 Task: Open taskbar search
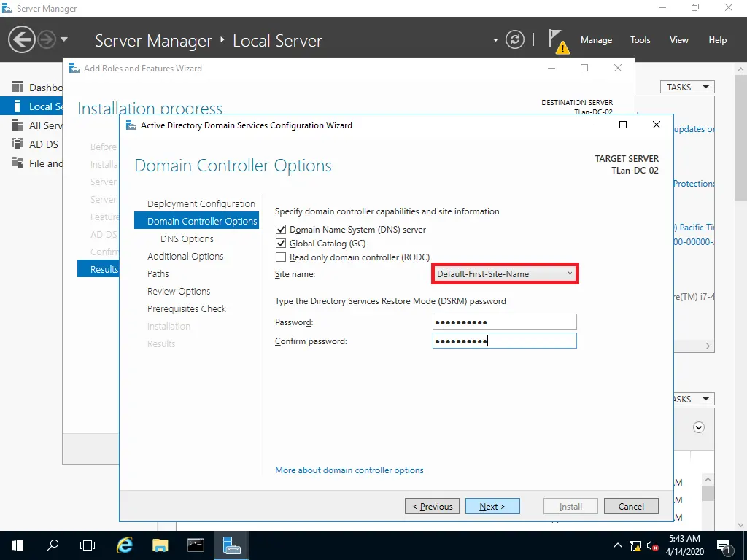53,545
